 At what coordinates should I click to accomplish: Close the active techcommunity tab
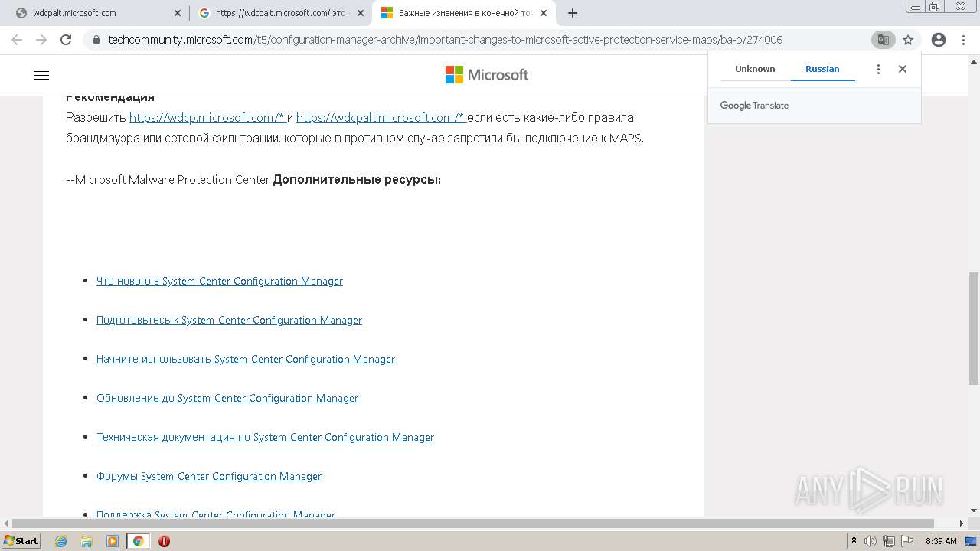click(543, 13)
